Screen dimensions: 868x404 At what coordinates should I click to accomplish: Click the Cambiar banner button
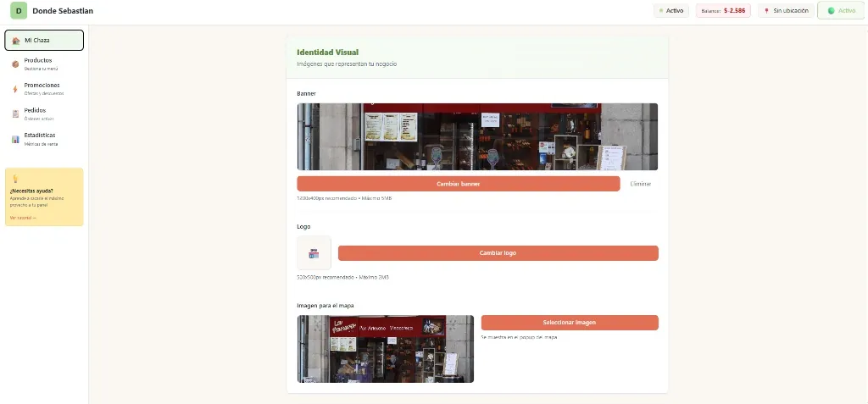point(459,184)
